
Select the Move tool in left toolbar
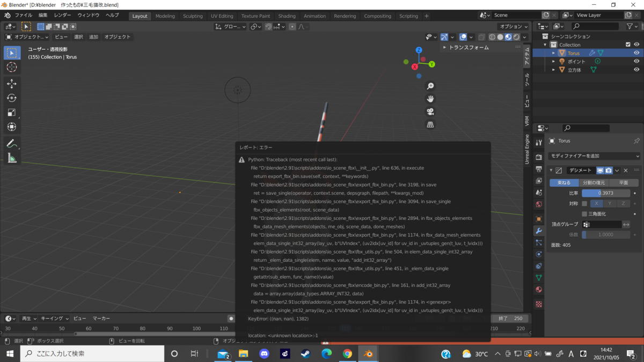click(x=12, y=84)
